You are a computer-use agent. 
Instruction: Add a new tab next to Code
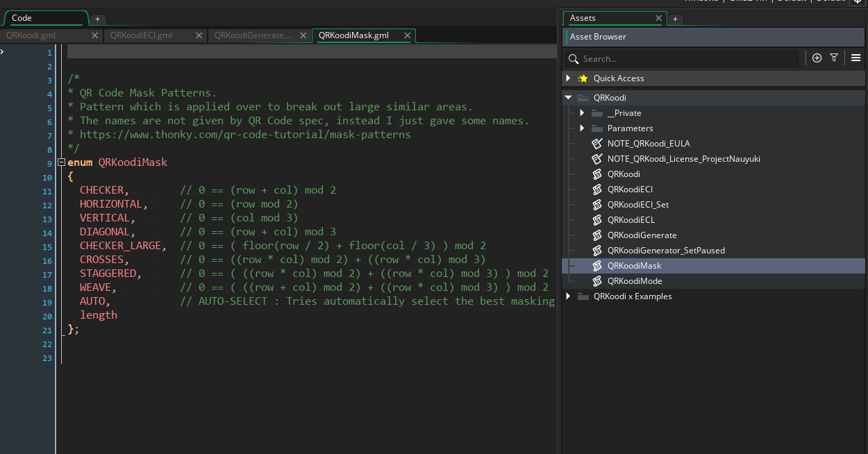tap(98, 19)
